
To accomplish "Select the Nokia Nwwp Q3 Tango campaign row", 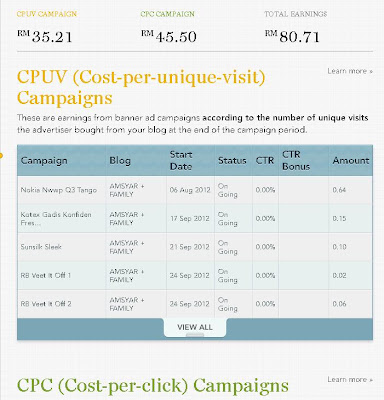I will pos(195,190).
